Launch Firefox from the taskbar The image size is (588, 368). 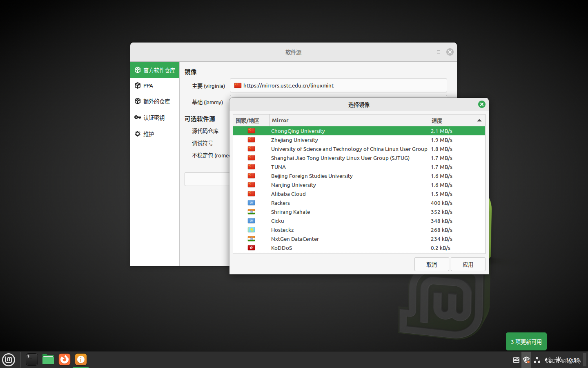point(65,359)
